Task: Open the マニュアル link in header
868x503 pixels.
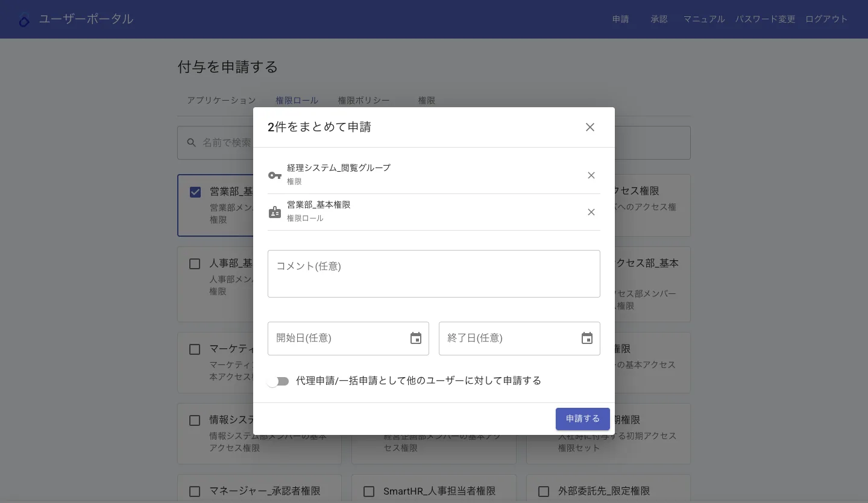Action: pos(704,19)
